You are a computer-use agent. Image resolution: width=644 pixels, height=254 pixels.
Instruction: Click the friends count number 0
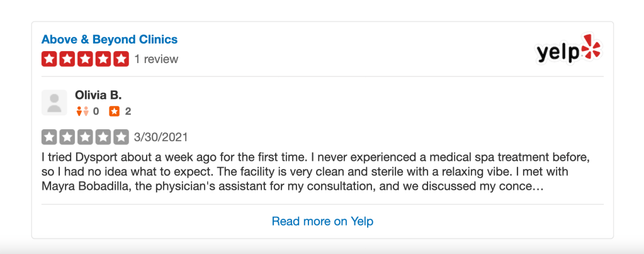(x=96, y=112)
